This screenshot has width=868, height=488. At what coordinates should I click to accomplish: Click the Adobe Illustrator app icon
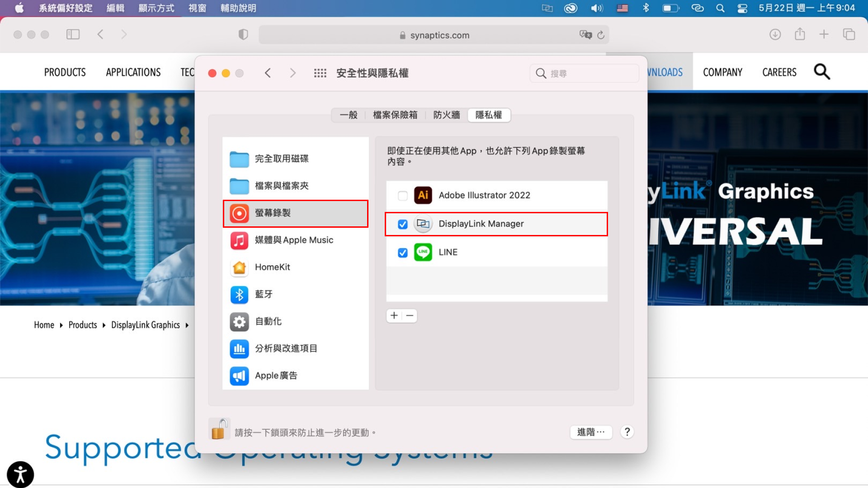423,195
